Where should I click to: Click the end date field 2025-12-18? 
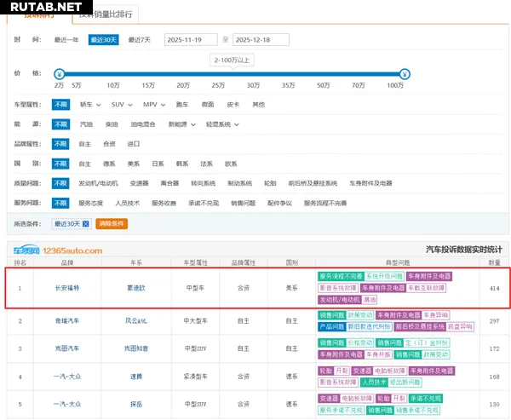[260, 40]
